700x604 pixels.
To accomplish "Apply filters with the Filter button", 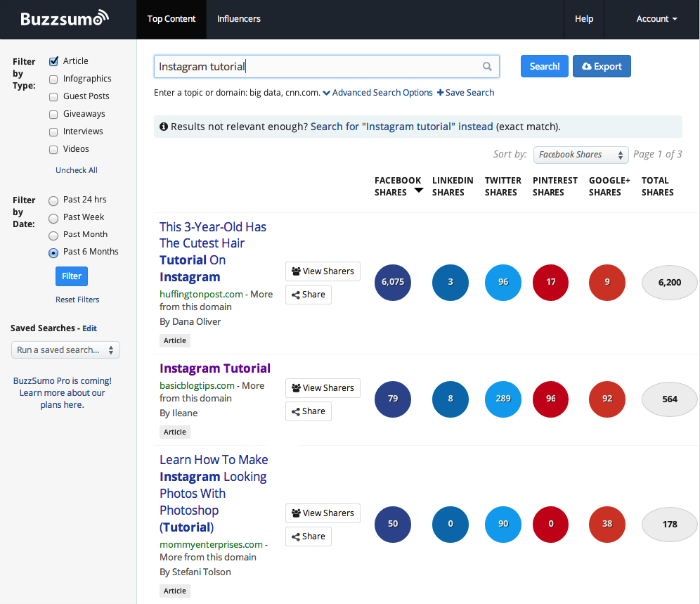I will (x=71, y=276).
